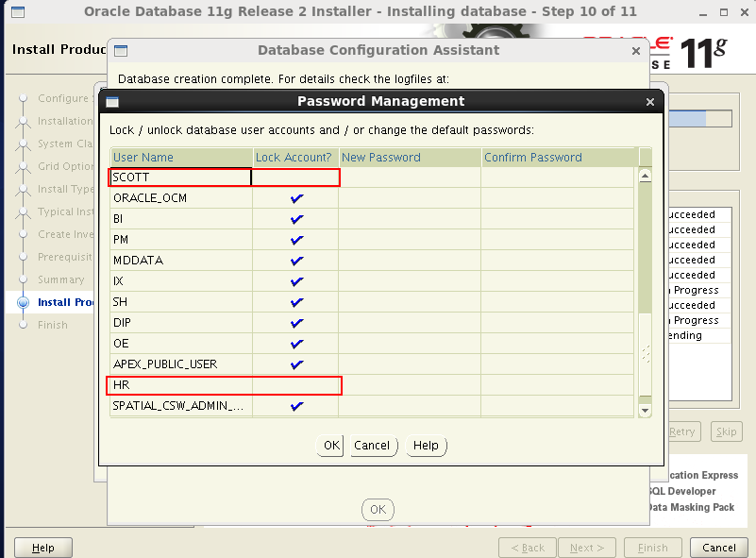The image size is (756, 558).
Task: Click New Password field for ORACLE_OCM
Action: pos(410,198)
